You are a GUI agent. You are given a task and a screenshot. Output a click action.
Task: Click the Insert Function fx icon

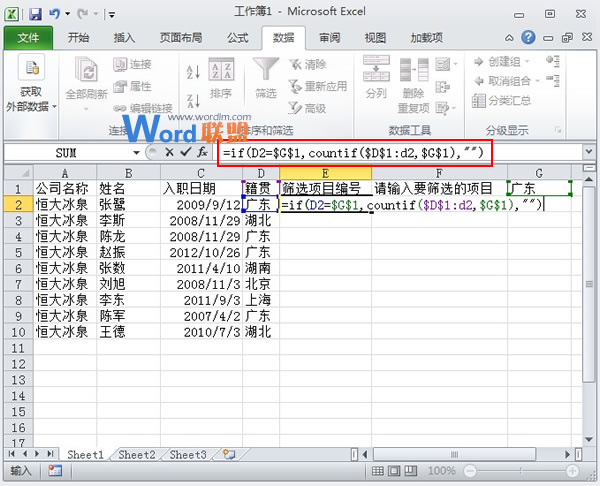point(201,153)
